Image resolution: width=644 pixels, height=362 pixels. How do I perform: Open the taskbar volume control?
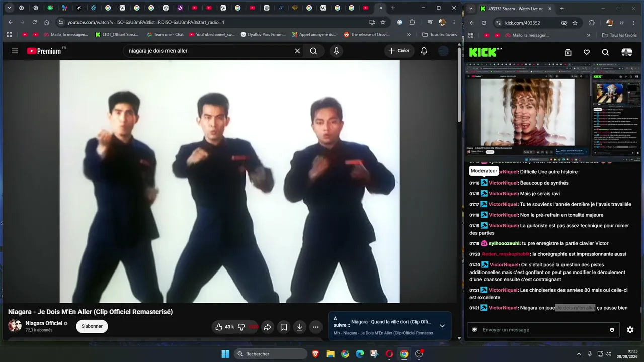pos(608,354)
